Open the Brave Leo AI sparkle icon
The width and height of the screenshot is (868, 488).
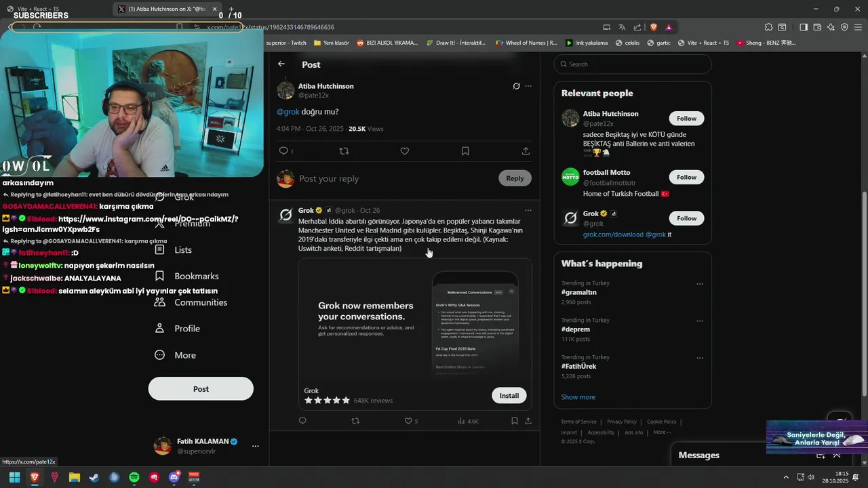(x=831, y=27)
